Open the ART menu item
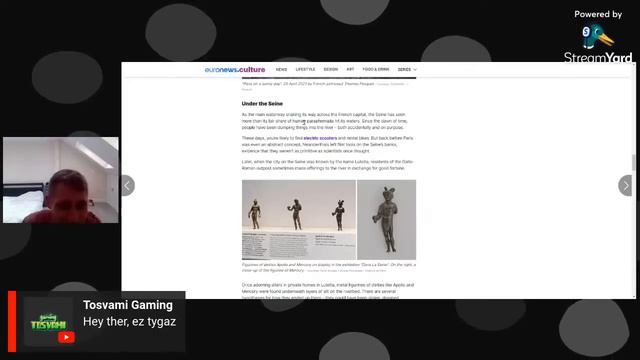This screenshot has height=360, width=640. click(x=350, y=70)
